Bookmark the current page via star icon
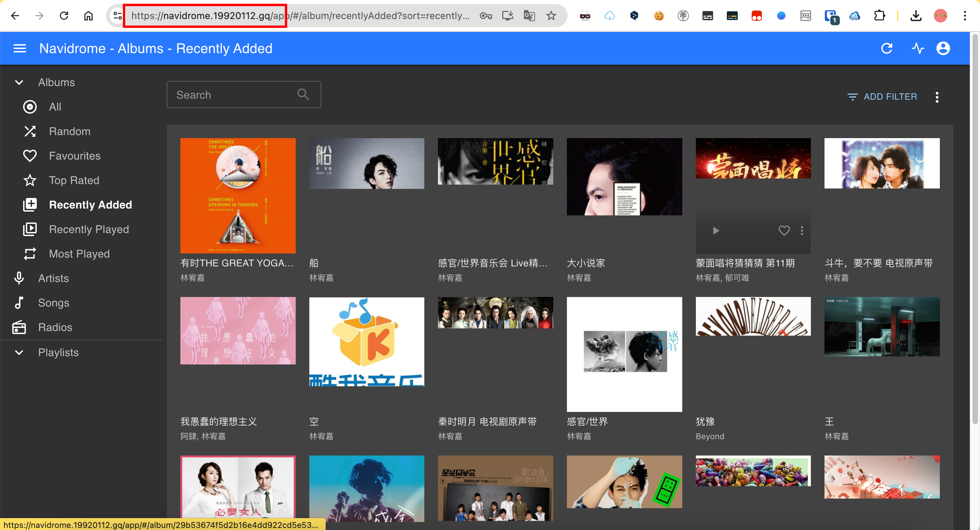The width and height of the screenshot is (980, 530). point(551,16)
